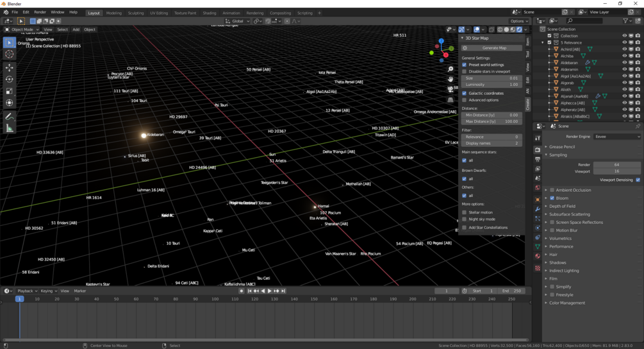Image resolution: width=644 pixels, height=349 pixels.
Task: Switch to the Sculpting workspace tab
Action: click(x=136, y=13)
